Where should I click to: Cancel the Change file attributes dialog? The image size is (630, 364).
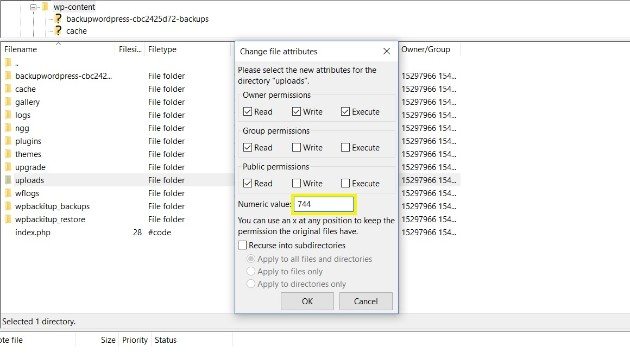[366, 301]
